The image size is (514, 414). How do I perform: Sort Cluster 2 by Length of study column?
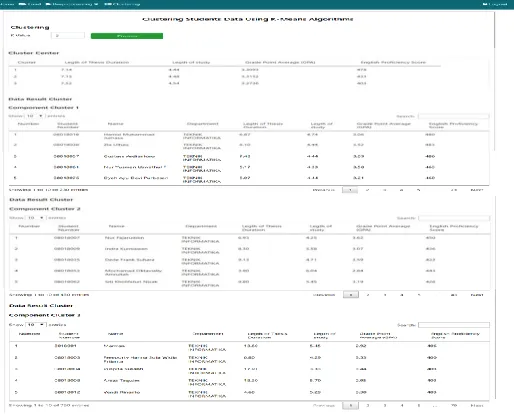[321, 228]
